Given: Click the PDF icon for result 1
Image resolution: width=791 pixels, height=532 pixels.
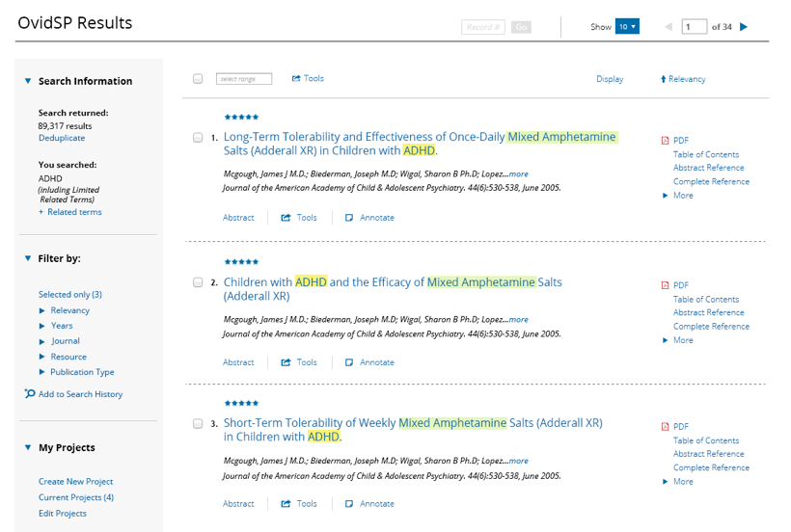Looking at the screenshot, I should [666, 141].
